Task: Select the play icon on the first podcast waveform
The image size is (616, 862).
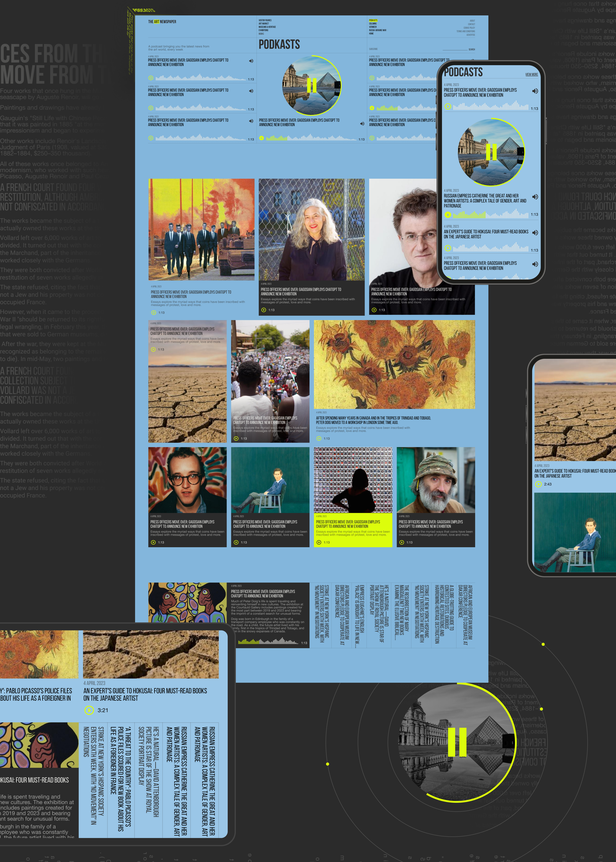Action: pyautogui.click(x=151, y=78)
